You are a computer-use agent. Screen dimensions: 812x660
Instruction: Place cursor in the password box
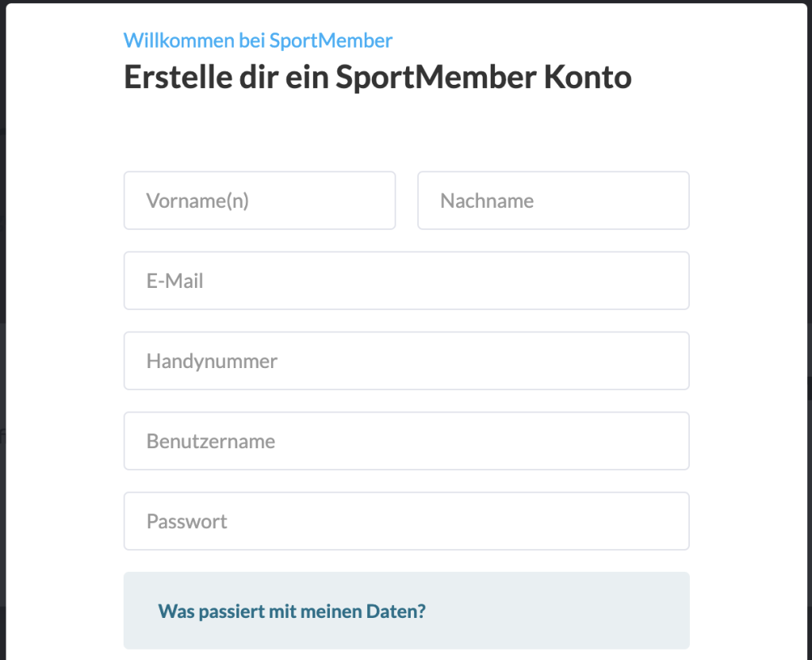(x=406, y=521)
